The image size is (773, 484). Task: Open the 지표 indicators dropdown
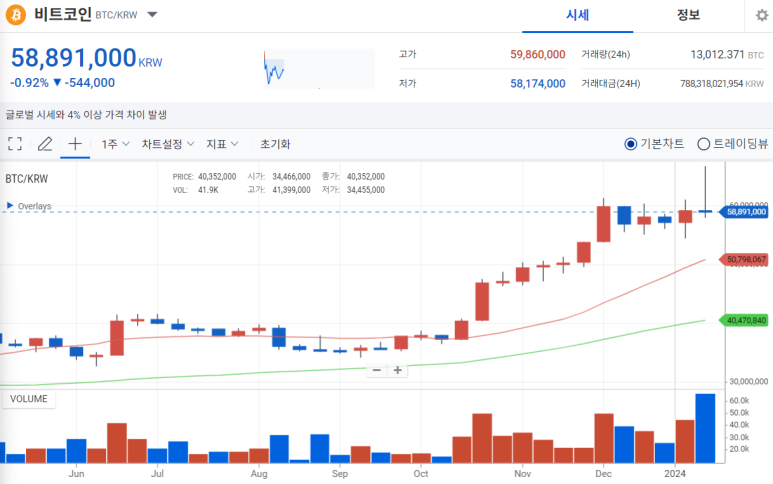(x=222, y=144)
